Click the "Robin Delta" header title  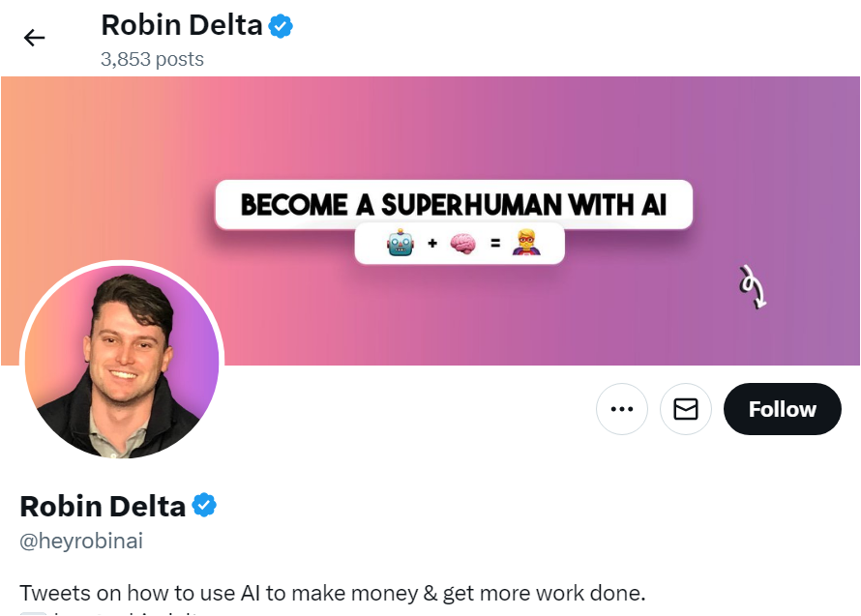[x=182, y=25]
